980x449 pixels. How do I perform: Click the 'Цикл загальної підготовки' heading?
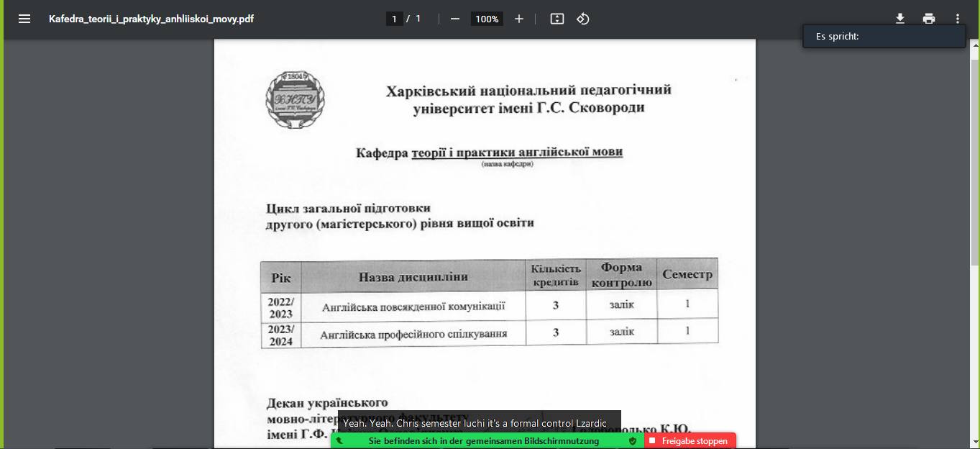point(349,209)
